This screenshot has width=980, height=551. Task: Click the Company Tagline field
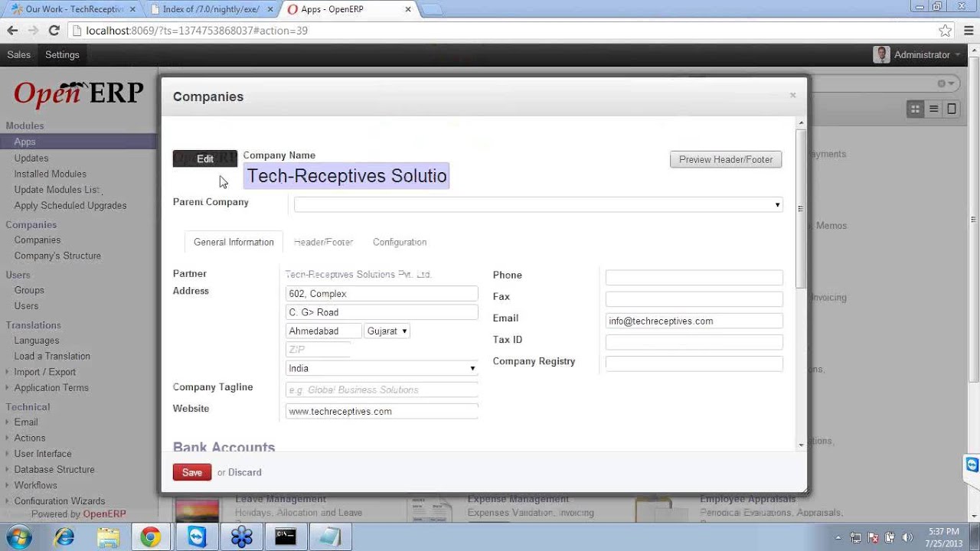(x=381, y=390)
